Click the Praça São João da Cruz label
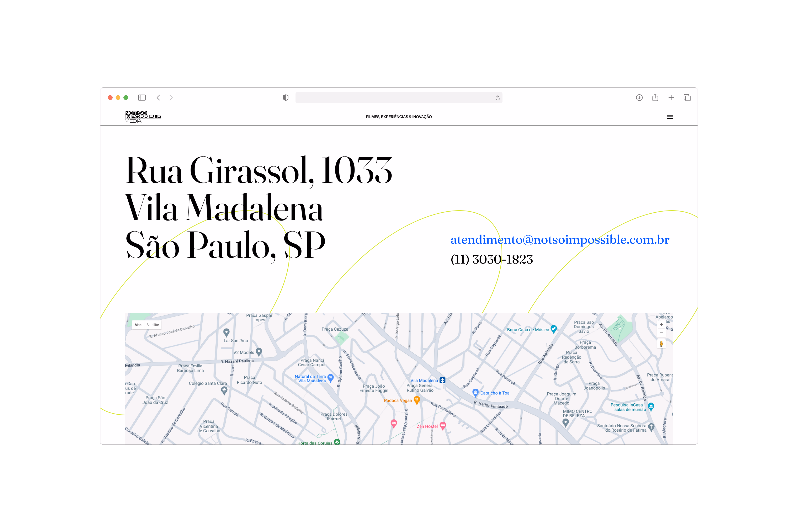The width and height of the screenshot is (798, 532). tap(155, 400)
